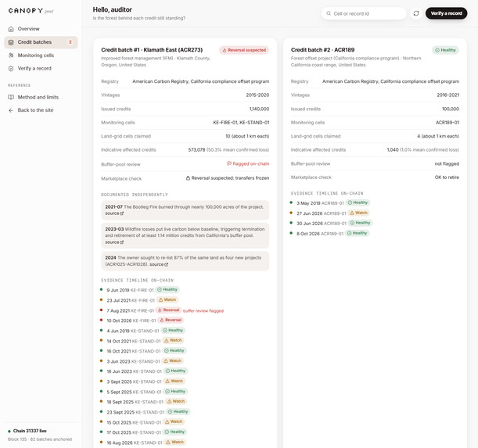This screenshot has width=478, height=448.
Task: Click the 573,078 indicative affected credits value
Action: 196,149
